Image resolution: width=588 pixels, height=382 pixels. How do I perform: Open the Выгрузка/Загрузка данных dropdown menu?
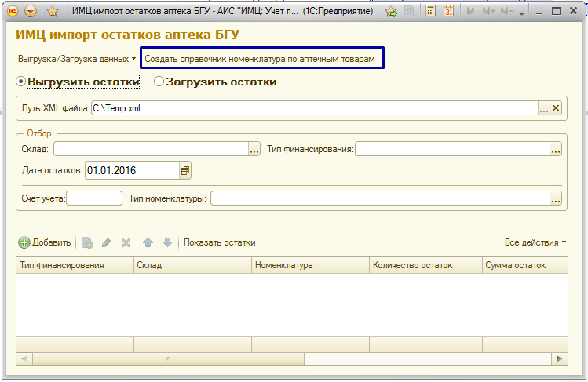(77, 59)
